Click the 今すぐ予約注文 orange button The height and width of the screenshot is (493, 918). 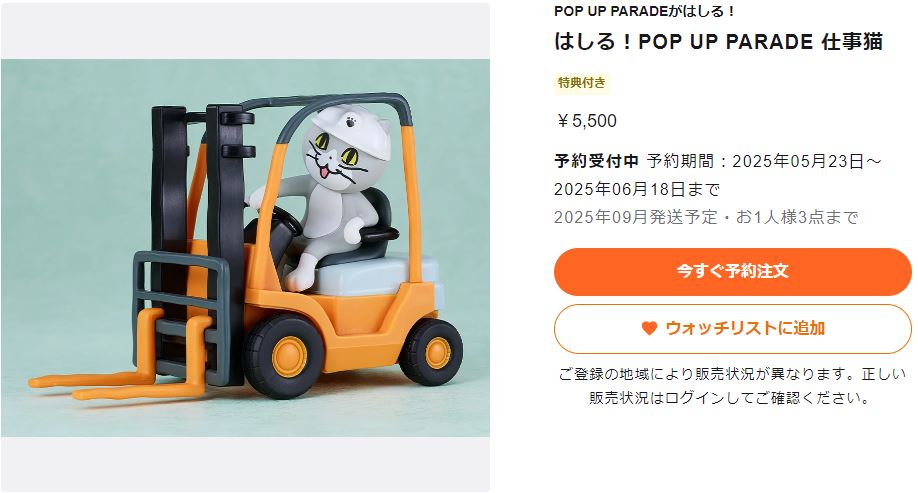[732, 272]
